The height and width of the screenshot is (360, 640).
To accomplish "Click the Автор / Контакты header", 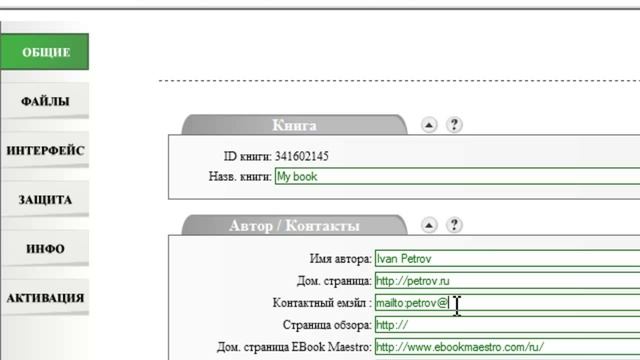I will 294,225.
